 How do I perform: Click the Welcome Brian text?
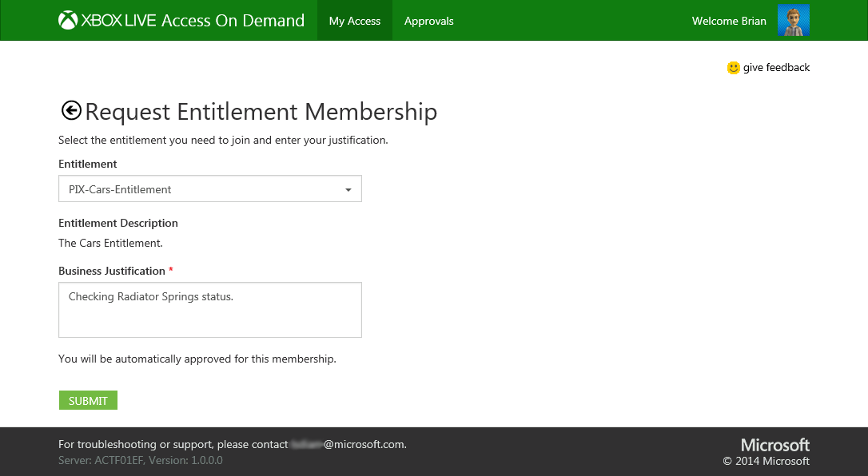point(729,21)
